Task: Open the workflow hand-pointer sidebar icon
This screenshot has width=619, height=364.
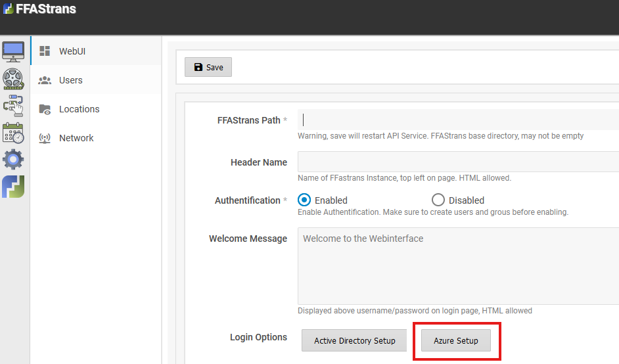Action: click(13, 105)
